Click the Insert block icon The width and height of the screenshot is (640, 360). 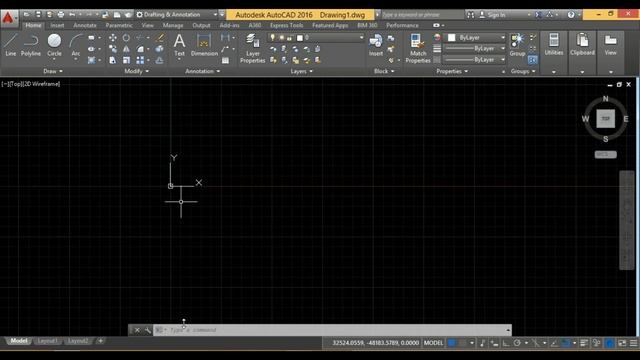click(376, 45)
